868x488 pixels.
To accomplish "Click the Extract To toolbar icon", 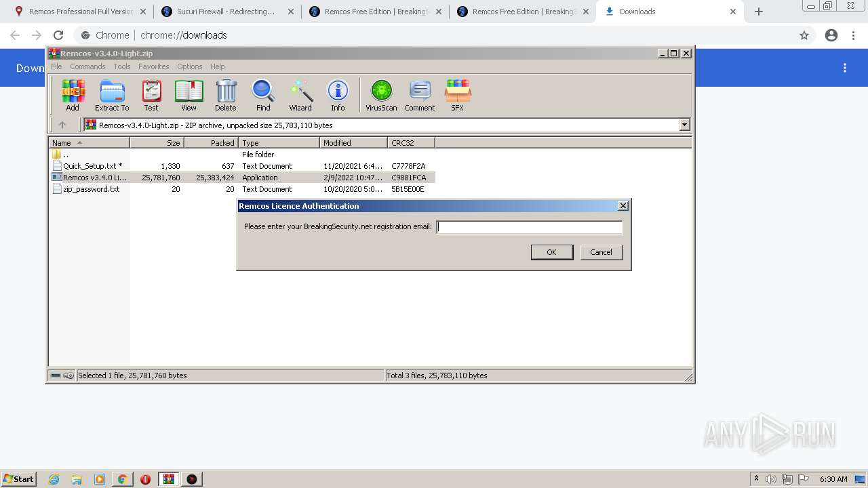I will pos(112,95).
